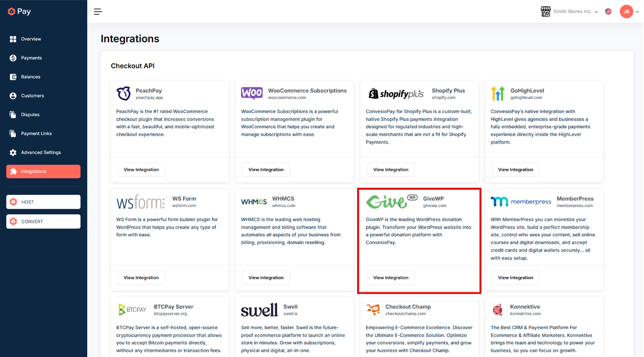The image size is (644, 357).
Task: Click the hamburger menu icon
Action: 98,12
